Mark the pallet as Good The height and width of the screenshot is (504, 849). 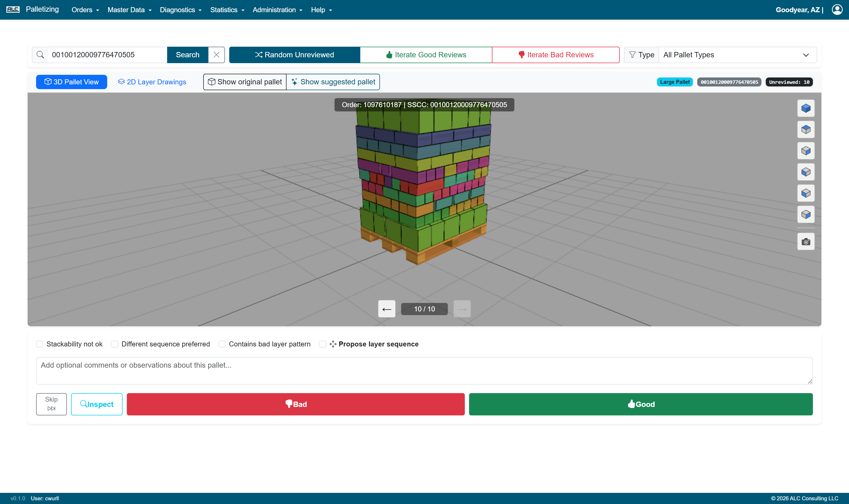coord(641,404)
